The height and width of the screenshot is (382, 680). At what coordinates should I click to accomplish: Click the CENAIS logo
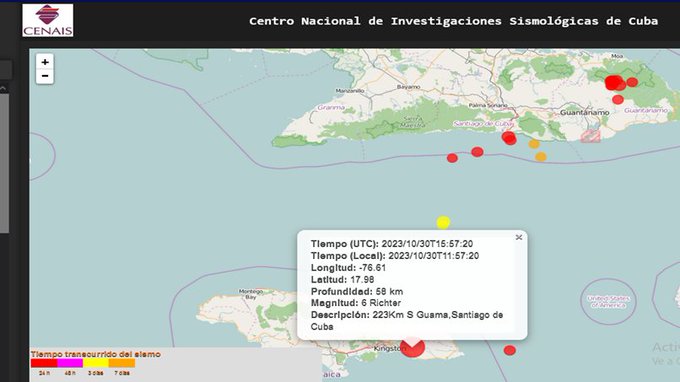(48, 20)
